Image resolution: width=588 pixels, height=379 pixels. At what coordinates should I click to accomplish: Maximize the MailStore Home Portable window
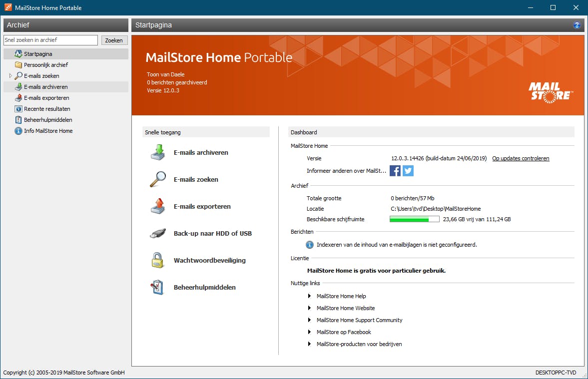point(553,7)
